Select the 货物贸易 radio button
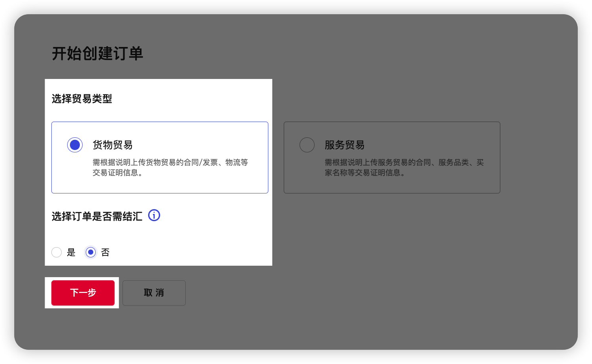This screenshot has height=364, width=592. click(75, 145)
